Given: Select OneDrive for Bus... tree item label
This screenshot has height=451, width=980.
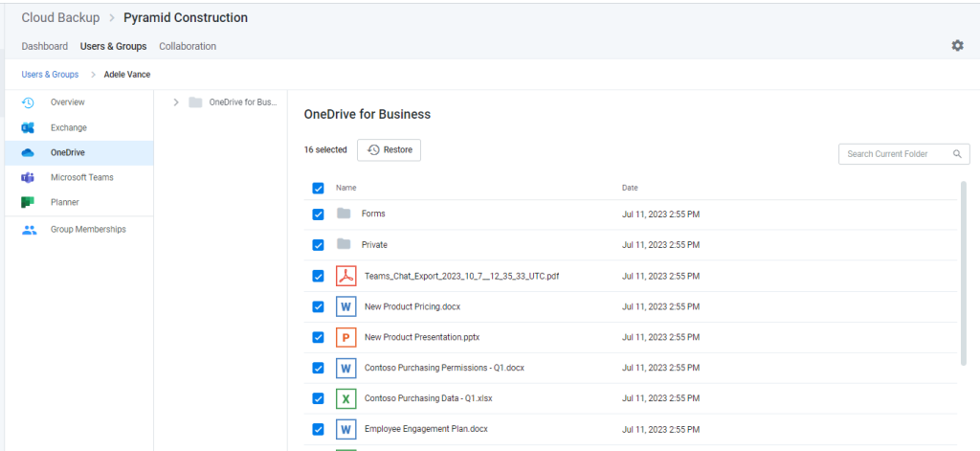Looking at the screenshot, I should coord(243,101).
